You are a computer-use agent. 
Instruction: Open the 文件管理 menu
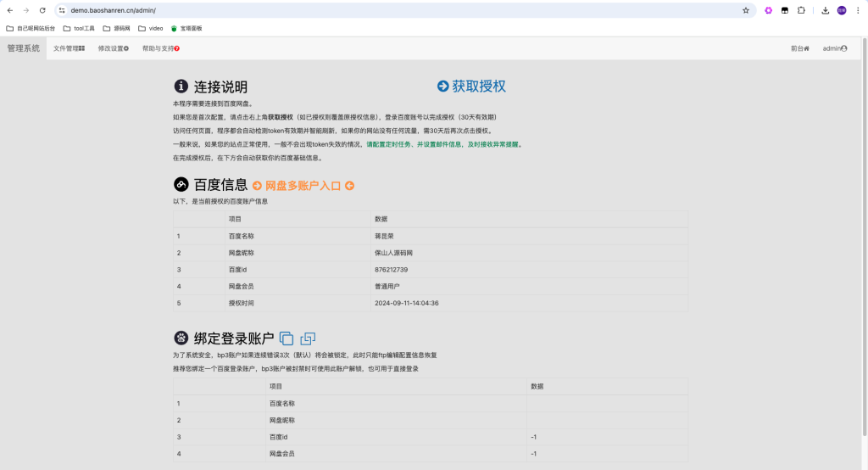click(70, 48)
